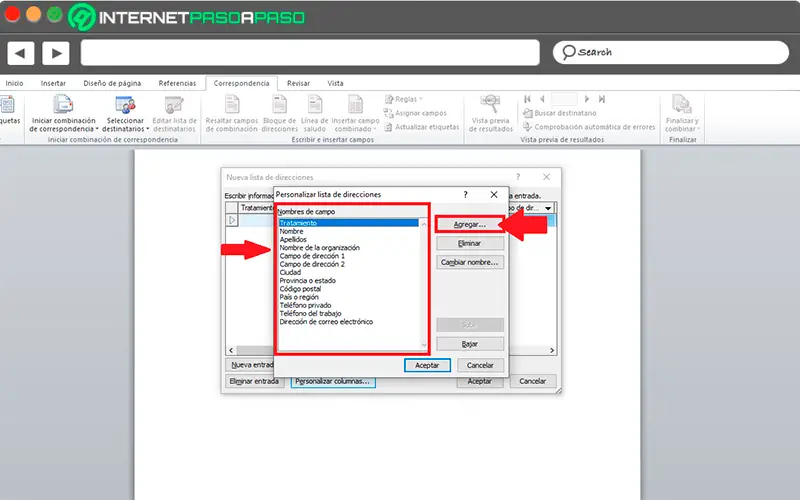Open Finalizar y combinar dropdown
The image size is (800, 500).
[x=682, y=114]
